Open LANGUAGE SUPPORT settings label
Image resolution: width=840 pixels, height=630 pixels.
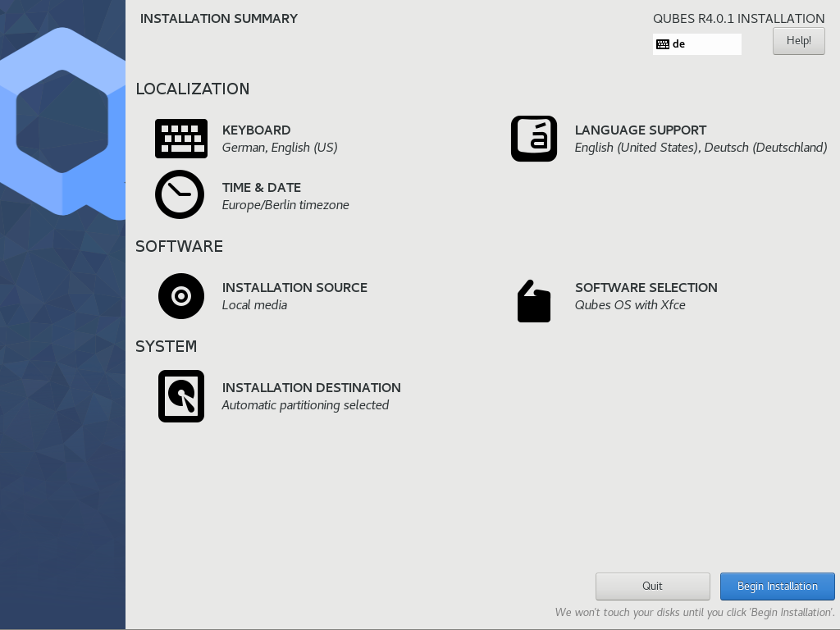[641, 130]
